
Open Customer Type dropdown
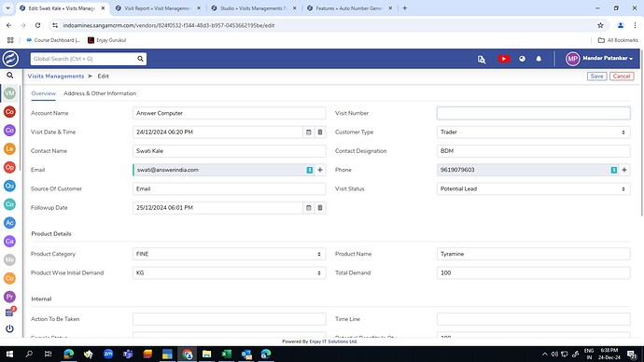coord(533,132)
